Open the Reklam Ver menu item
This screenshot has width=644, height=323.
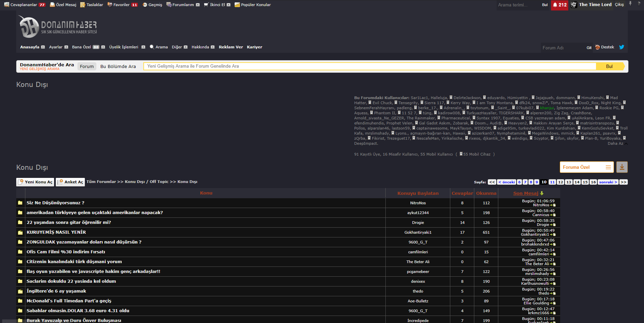coord(231,47)
